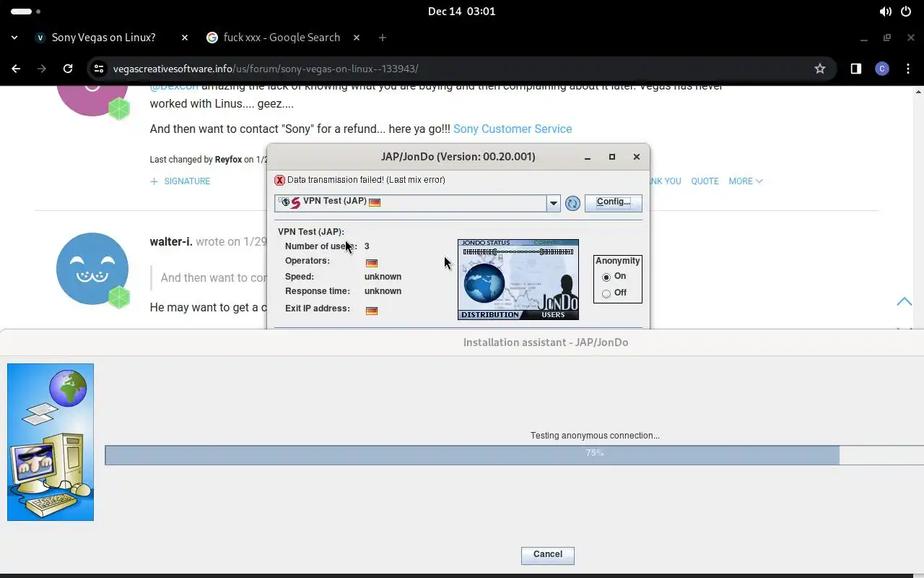Screen dimensions: 924x578
Task: Click the Signature expander under the post
Action: click(180, 181)
